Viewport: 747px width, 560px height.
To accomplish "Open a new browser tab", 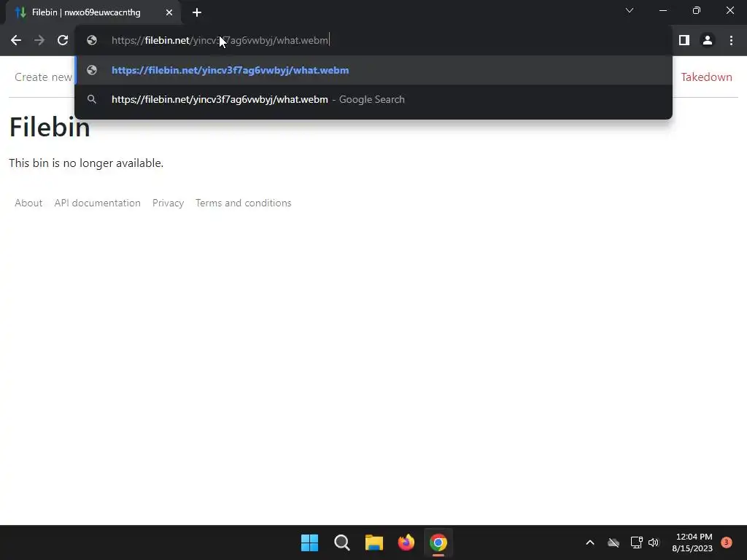I will click(x=197, y=12).
